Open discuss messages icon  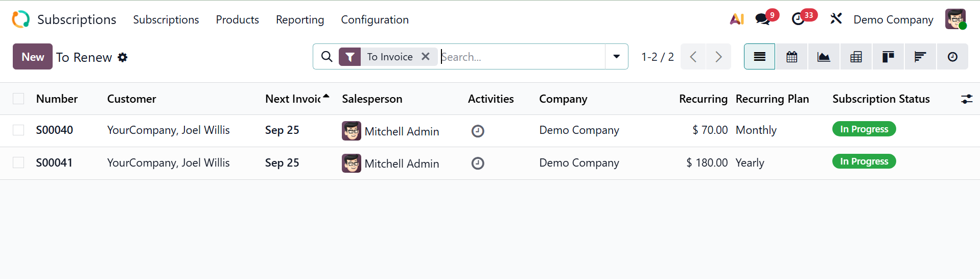763,19
